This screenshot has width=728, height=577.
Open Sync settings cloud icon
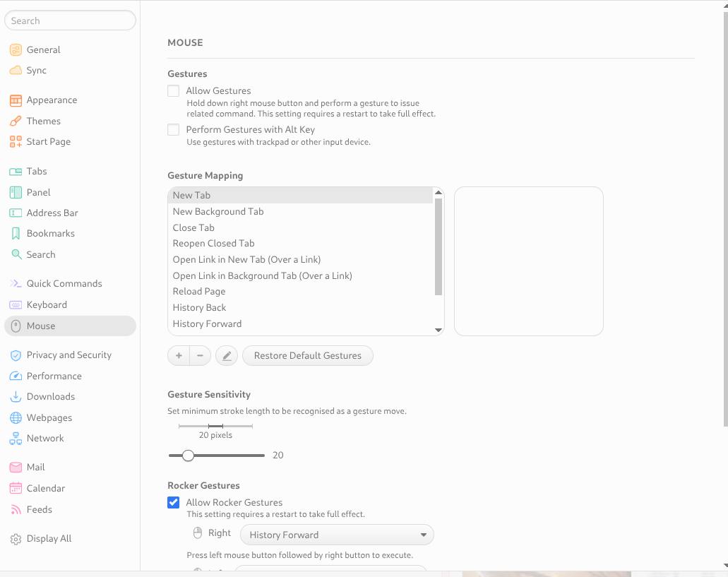tap(16, 70)
